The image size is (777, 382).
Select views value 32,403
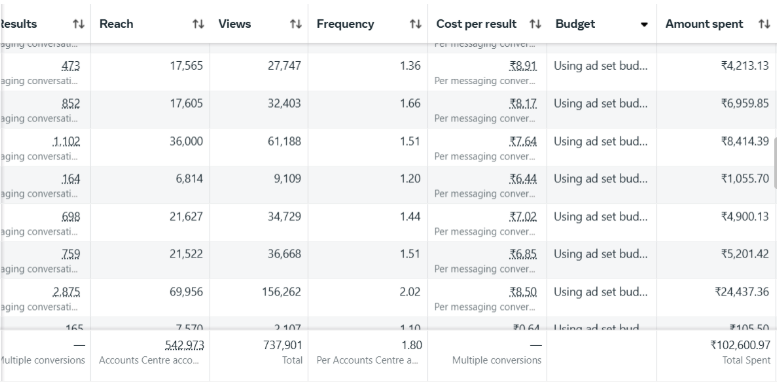pyautogui.click(x=284, y=104)
